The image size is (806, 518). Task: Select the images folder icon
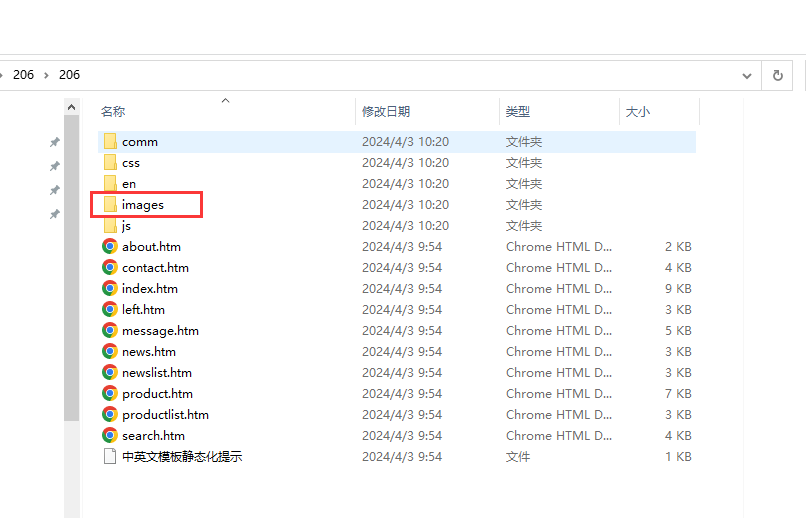pos(110,204)
